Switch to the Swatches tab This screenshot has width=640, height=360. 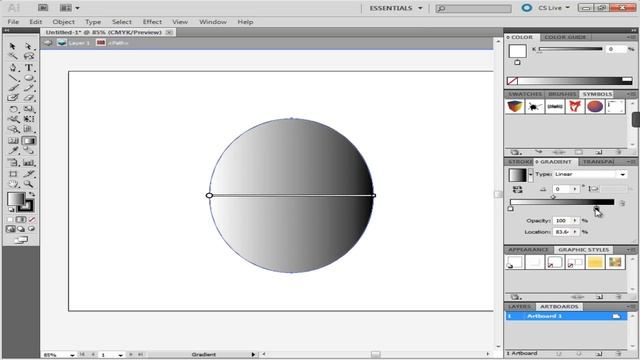click(x=525, y=94)
